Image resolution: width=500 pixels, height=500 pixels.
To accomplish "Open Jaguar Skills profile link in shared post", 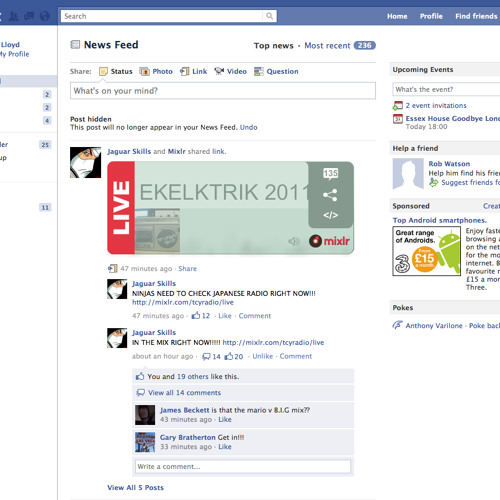I will pyautogui.click(x=129, y=151).
